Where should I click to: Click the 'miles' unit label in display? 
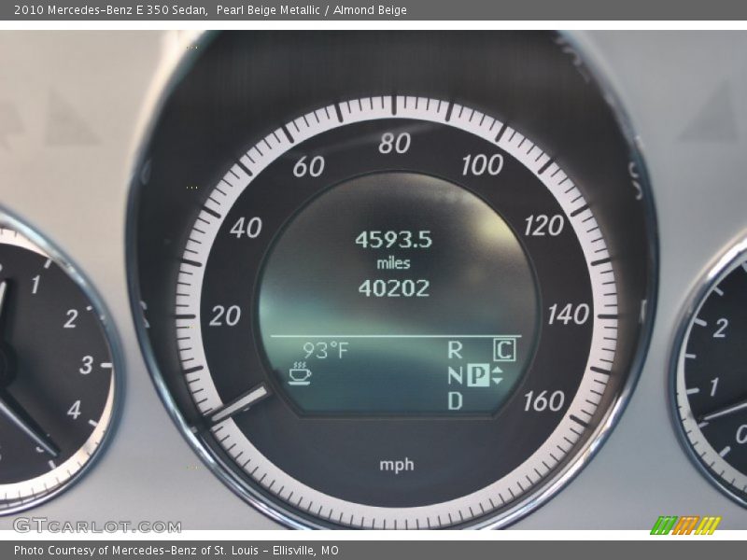point(393,263)
